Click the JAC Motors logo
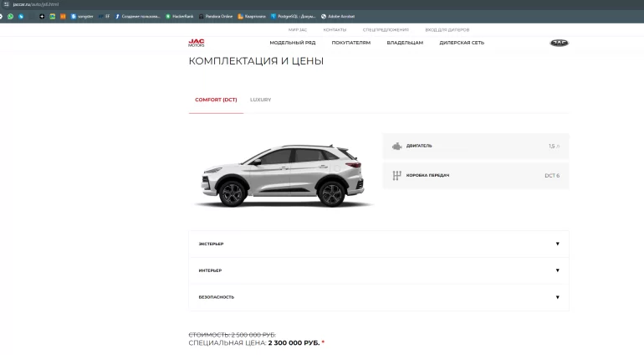 tap(196, 43)
